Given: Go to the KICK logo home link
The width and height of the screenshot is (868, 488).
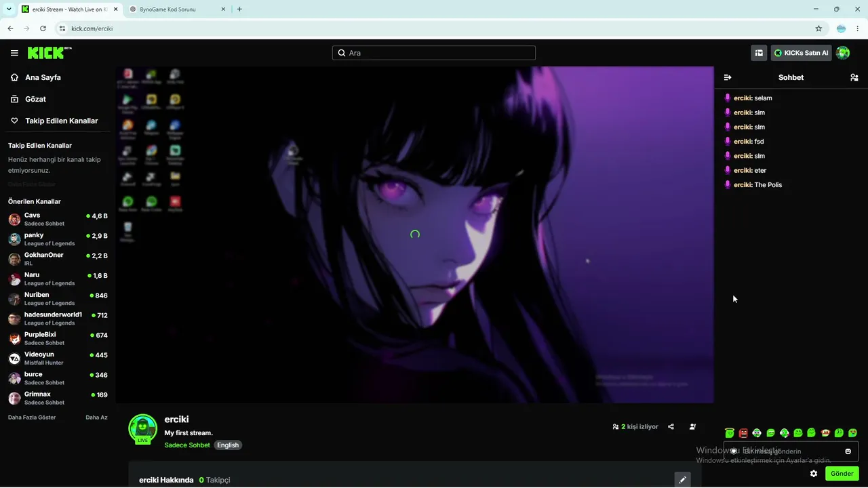Looking at the screenshot, I should [x=50, y=53].
